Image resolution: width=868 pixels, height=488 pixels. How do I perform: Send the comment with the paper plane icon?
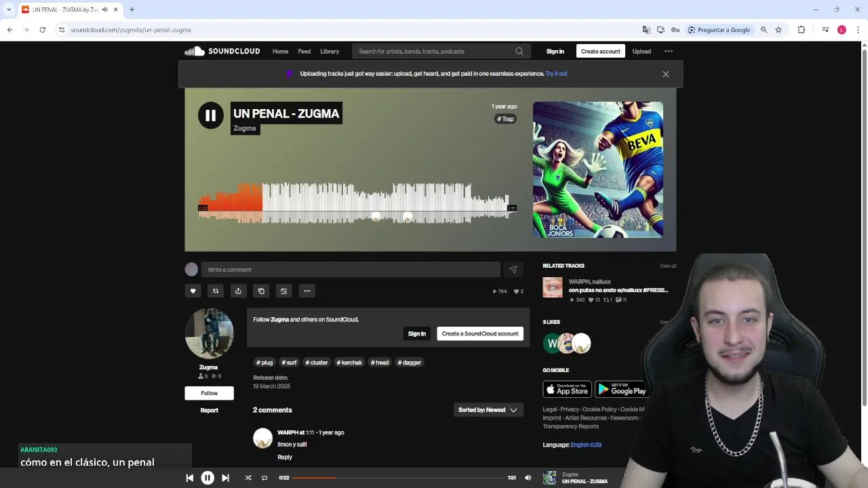pyautogui.click(x=513, y=270)
